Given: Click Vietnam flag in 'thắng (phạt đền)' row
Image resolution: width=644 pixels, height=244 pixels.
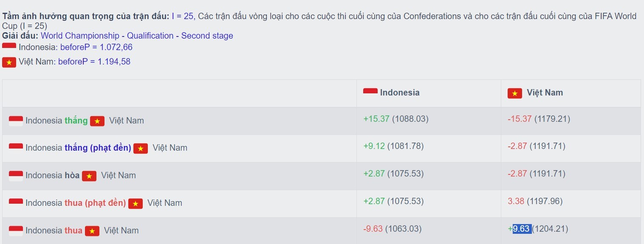Looking at the screenshot, I should point(141,148).
